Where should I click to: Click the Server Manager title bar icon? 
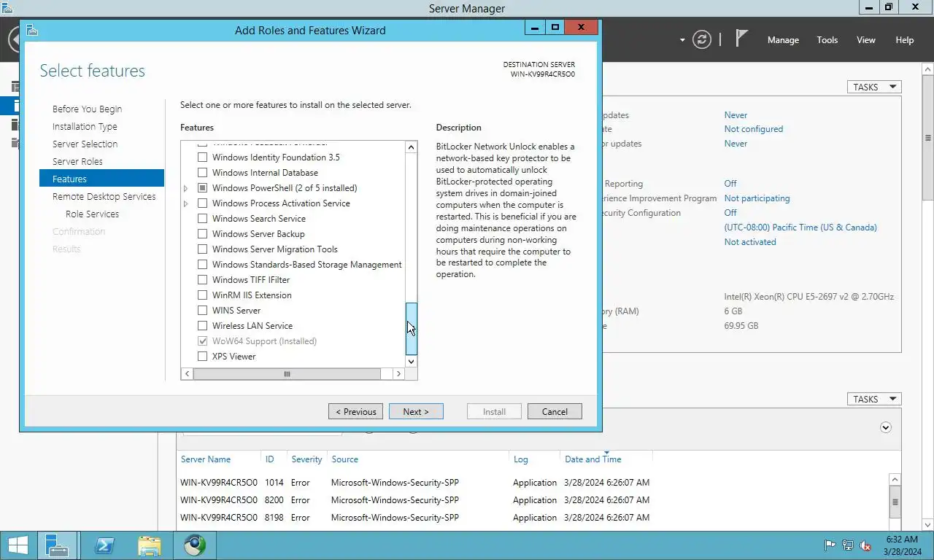(7, 8)
